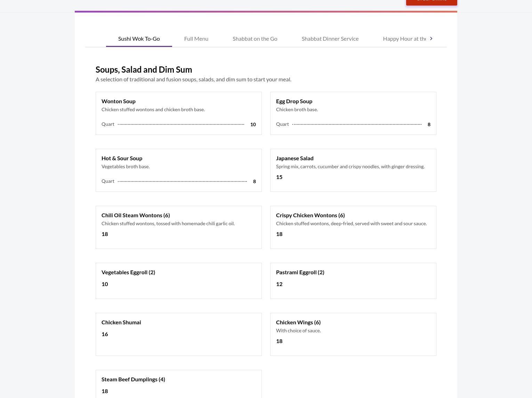Pick the Steam Beef Dumplings item
Screen dimensions: 532x398
[178, 384]
